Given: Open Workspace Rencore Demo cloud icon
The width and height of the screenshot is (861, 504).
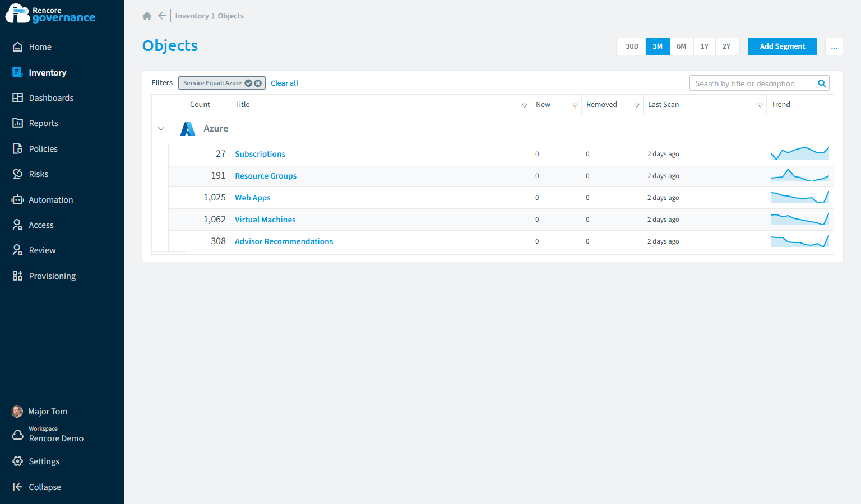Looking at the screenshot, I should (18, 435).
